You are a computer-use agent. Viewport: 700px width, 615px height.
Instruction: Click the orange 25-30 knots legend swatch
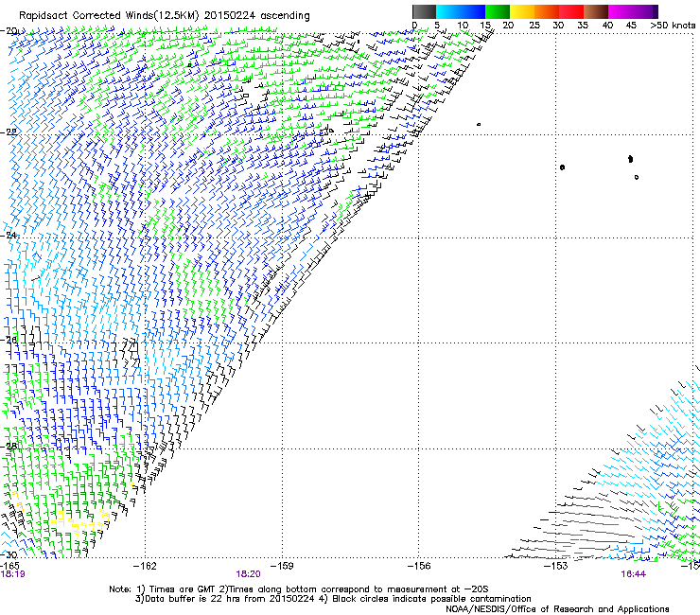pos(546,11)
